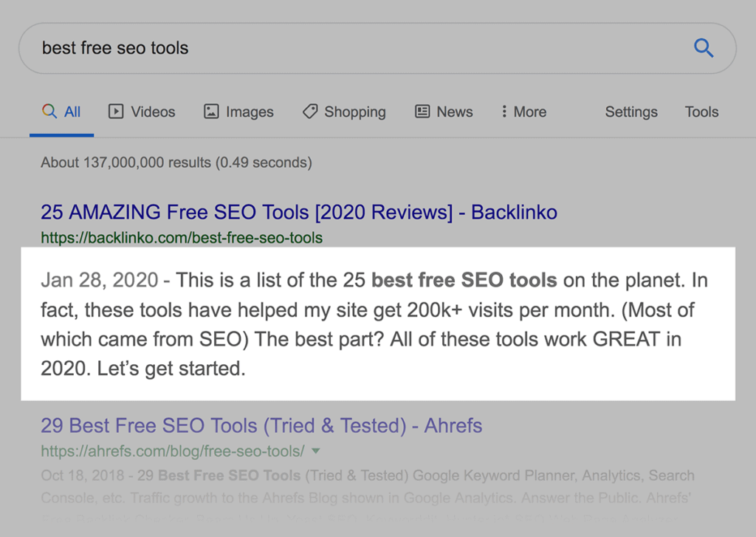Viewport: 756px width, 537px height.
Task: Open the Settings menu
Action: pos(630,112)
